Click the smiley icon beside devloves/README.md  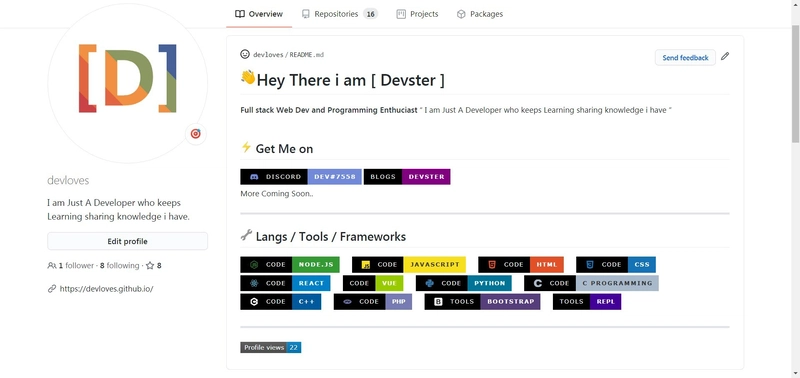(x=245, y=54)
